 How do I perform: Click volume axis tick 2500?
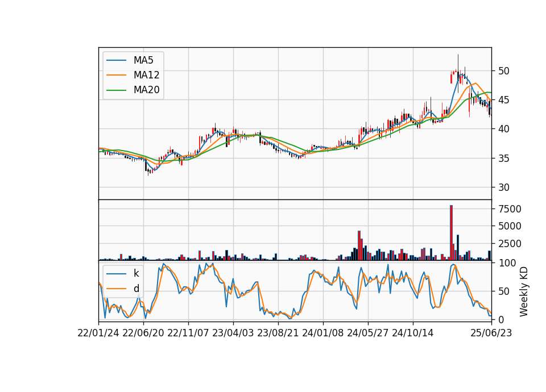[510, 244]
